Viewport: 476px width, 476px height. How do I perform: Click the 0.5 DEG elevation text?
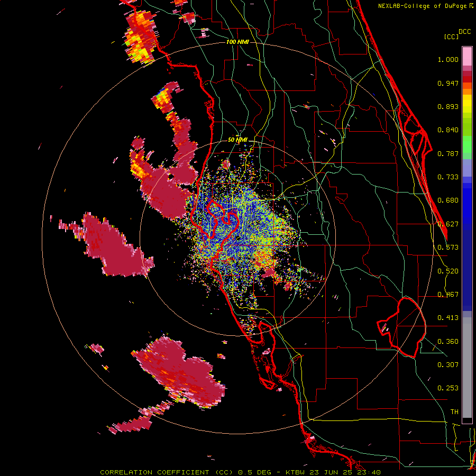click(x=255, y=472)
